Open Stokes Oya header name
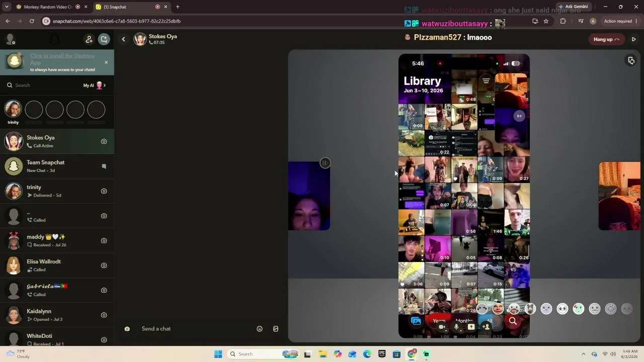 163,36
